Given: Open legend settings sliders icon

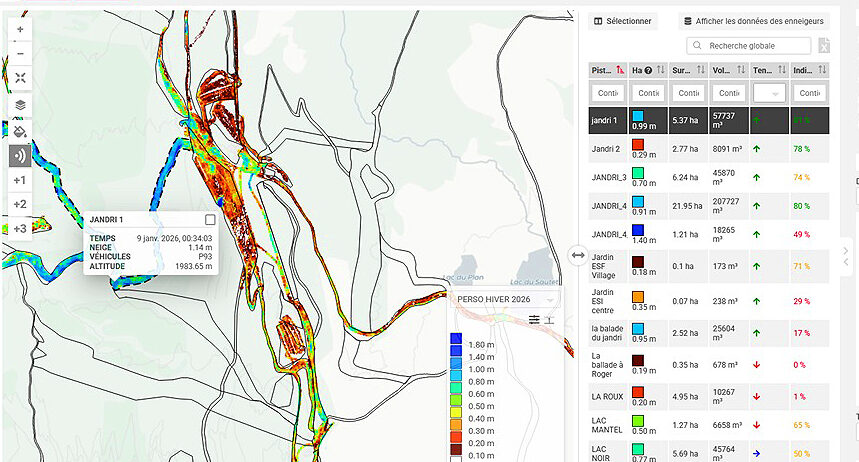Looking at the screenshot, I should (x=535, y=320).
